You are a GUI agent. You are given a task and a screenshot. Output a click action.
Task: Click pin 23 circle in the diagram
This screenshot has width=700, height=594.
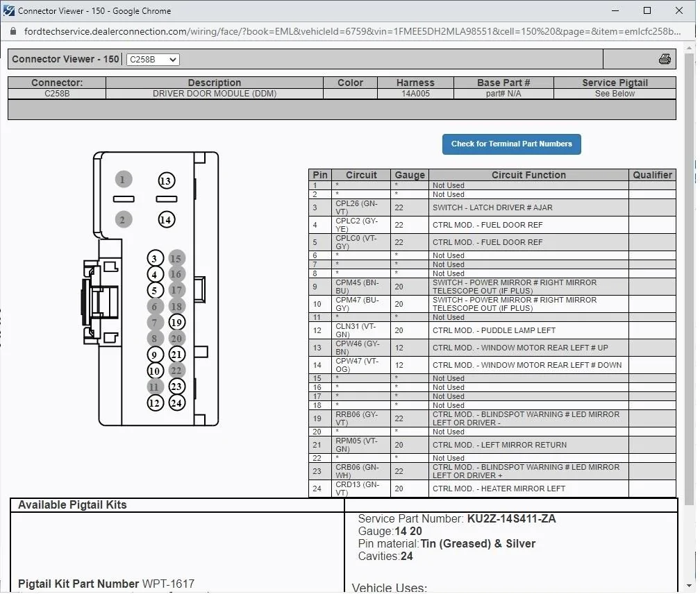(177, 387)
